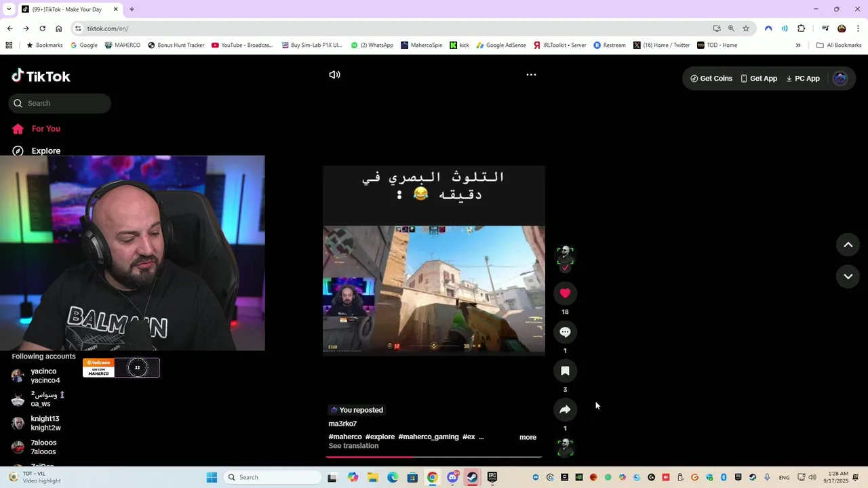The width and height of the screenshot is (868, 488).
Task: Reload the TikTok page
Action: tap(42, 28)
